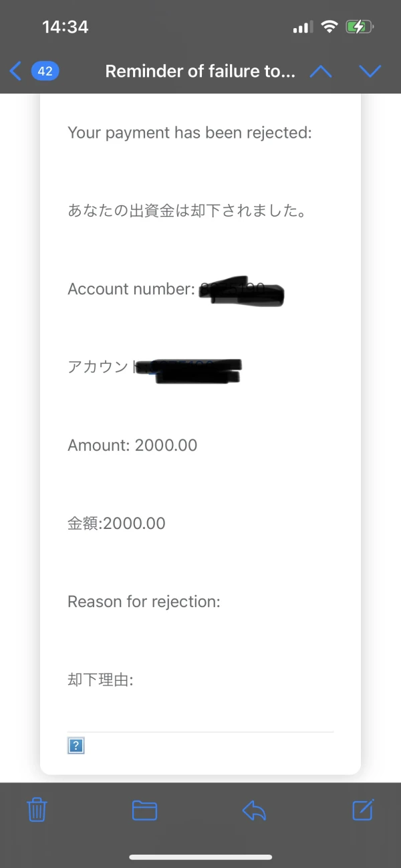The image size is (401, 868).
Task: Tap the 14:34 clock in status bar
Action: point(65,27)
